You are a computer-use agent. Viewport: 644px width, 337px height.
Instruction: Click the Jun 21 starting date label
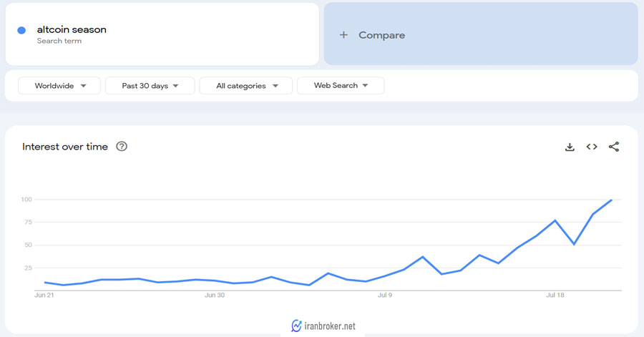(44, 294)
